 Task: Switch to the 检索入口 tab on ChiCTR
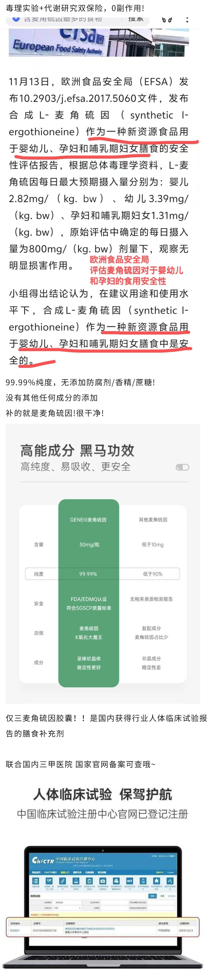click(65, 872)
